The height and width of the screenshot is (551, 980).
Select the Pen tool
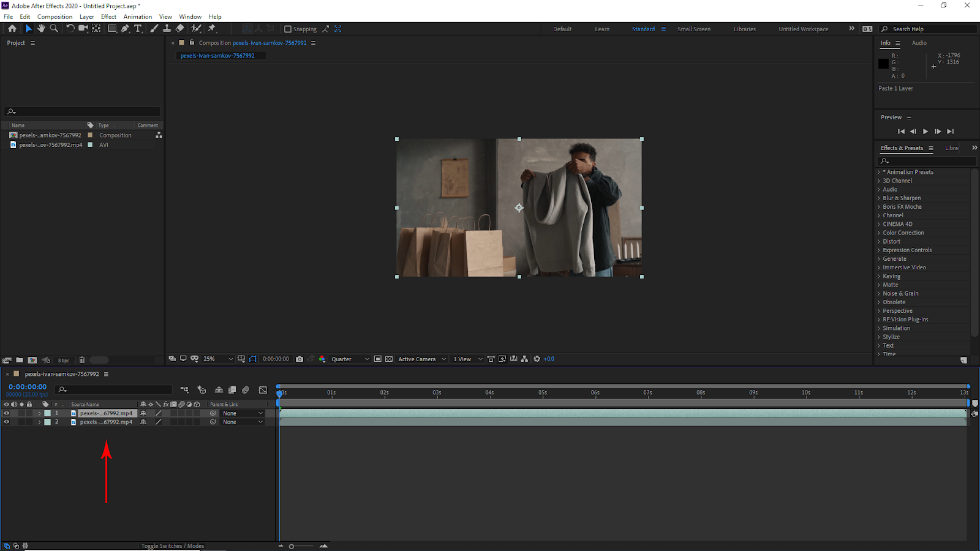coord(125,28)
